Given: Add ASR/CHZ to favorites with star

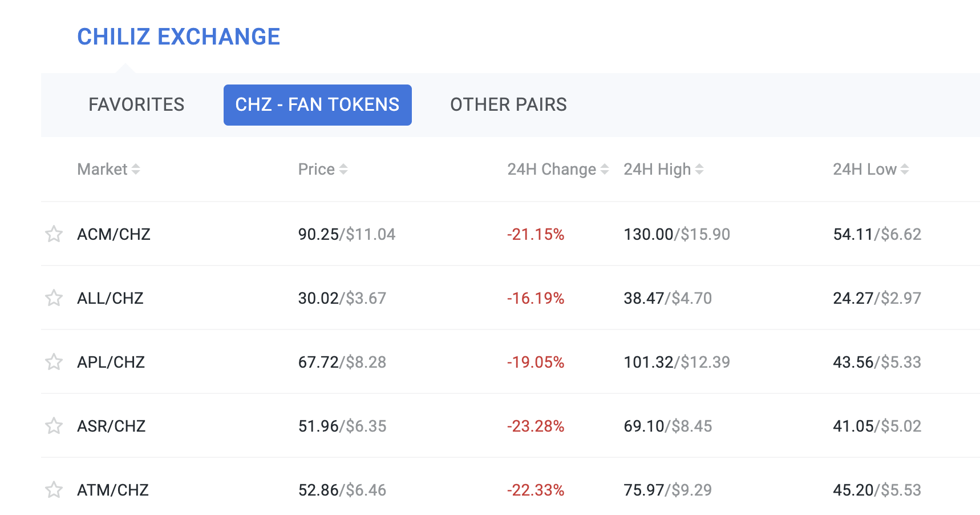Looking at the screenshot, I should point(54,426).
